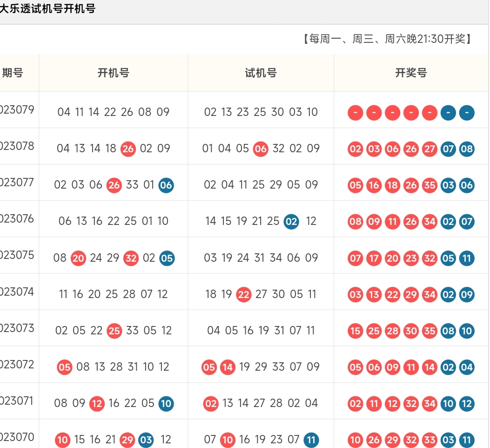Click red ball 20 in 23075 开机号
The width and height of the screenshot is (490, 448).
pos(78,258)
